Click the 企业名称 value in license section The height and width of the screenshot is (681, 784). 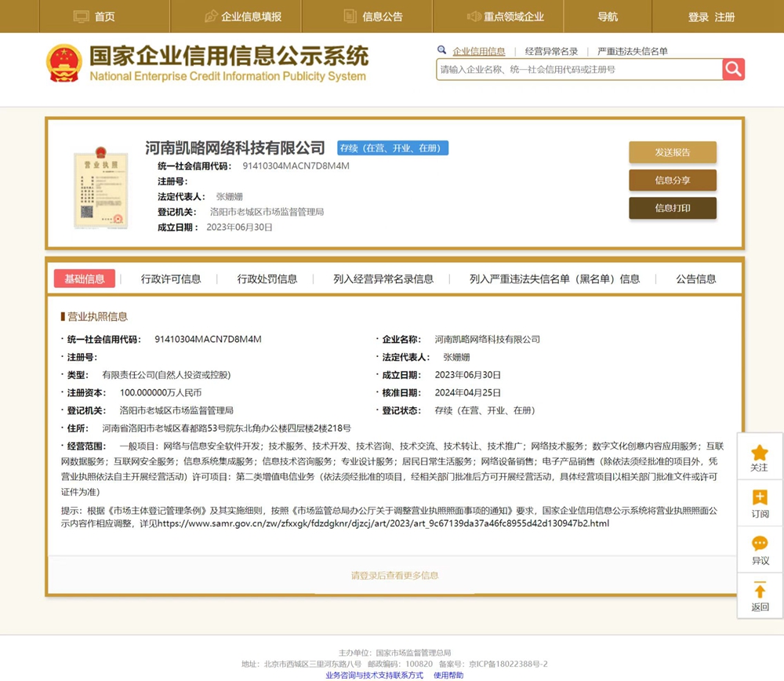487,339
